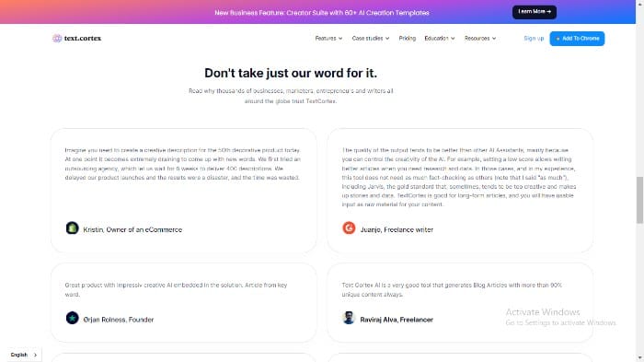Image resolution: width=644 pixels, height=362 pixels.
Task: Click the text.cortex logo
Action: coord(76,39)
